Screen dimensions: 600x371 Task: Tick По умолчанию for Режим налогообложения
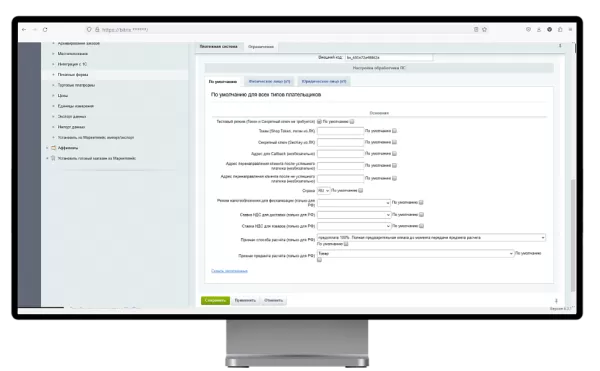click(421, 202)
